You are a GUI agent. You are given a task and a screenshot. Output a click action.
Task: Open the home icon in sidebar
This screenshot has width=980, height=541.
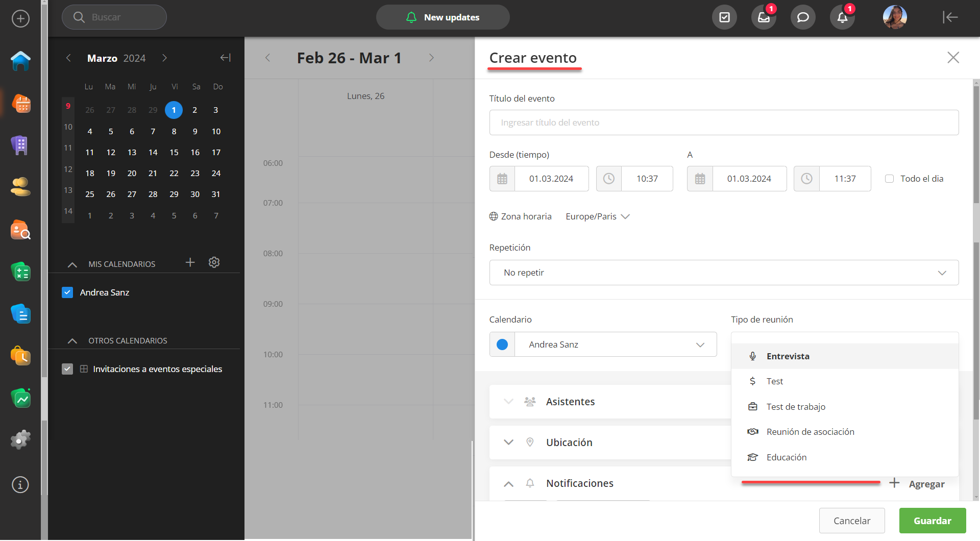tap(20, 61)
